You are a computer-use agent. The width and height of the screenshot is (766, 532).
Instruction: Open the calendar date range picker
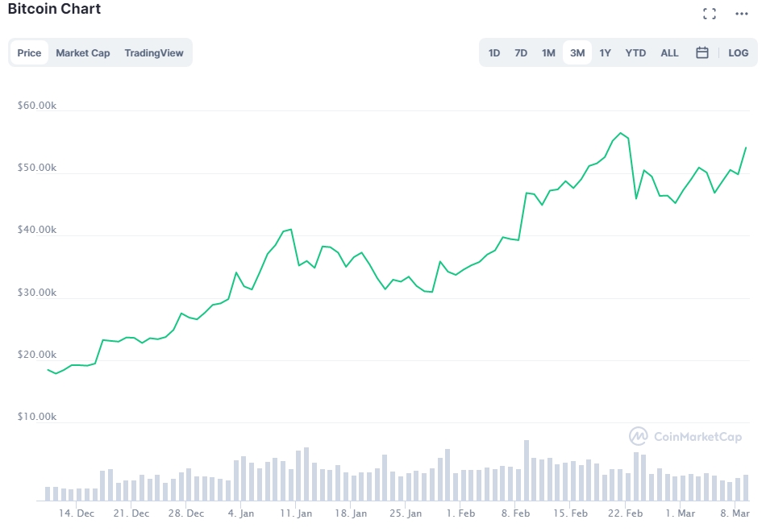(701, 53)
